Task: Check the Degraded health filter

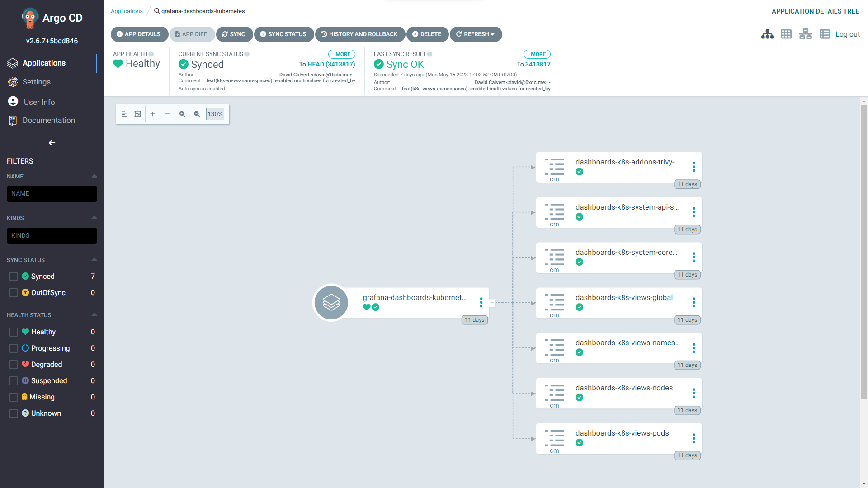Action: click(14, 365)
